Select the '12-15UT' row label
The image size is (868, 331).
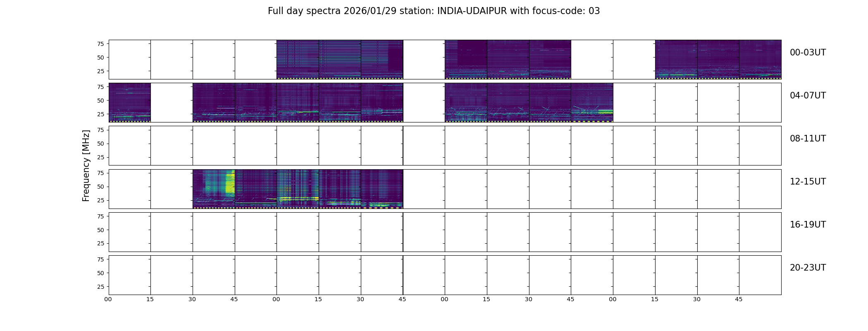808,182
